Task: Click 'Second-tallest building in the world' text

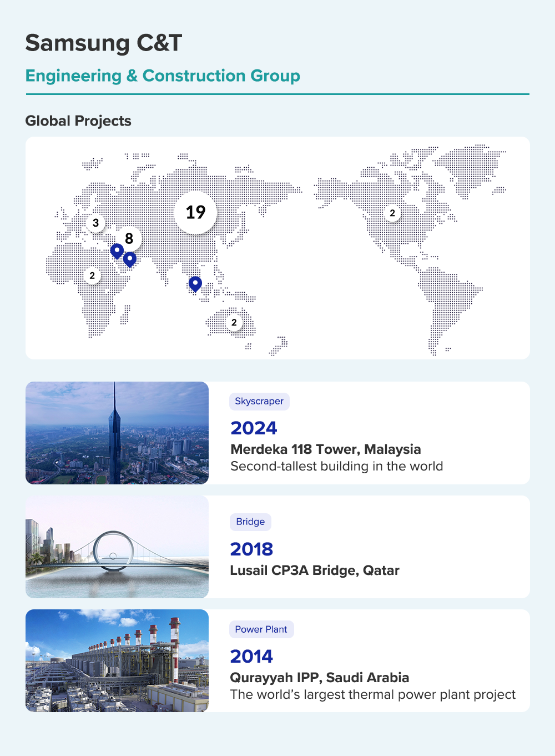Action: (337, 466)
